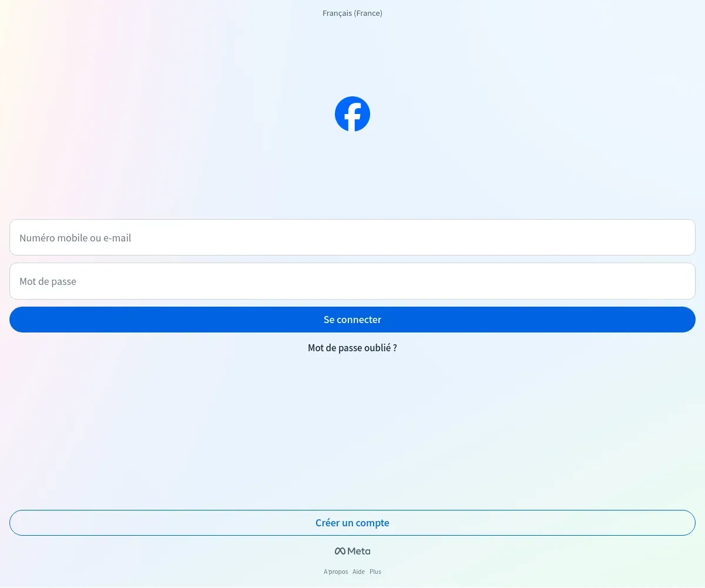Click the Créer un compte button

click(352, 523)
